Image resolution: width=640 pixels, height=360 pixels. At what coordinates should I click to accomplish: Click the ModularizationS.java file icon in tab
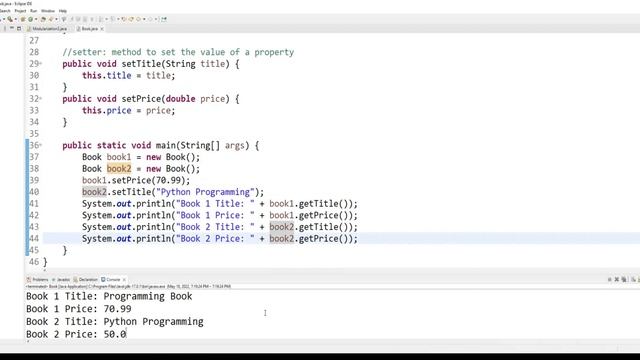pyautogui.click(x=29, y=29)
